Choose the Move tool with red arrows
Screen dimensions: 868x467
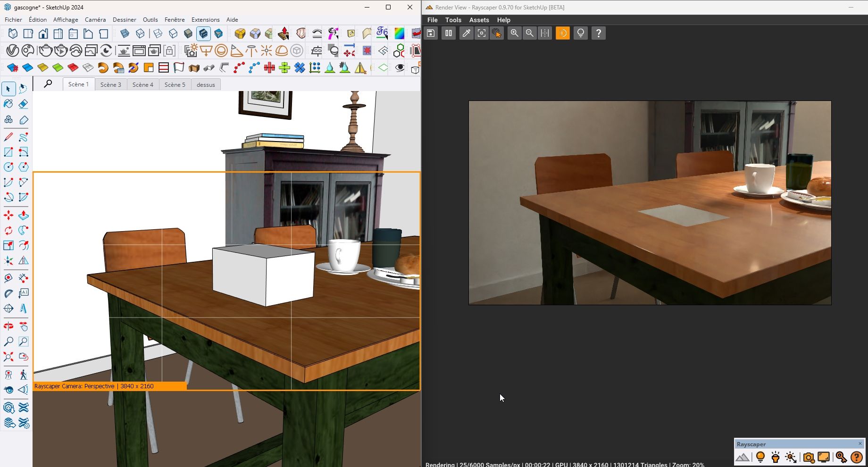[8, 216]
